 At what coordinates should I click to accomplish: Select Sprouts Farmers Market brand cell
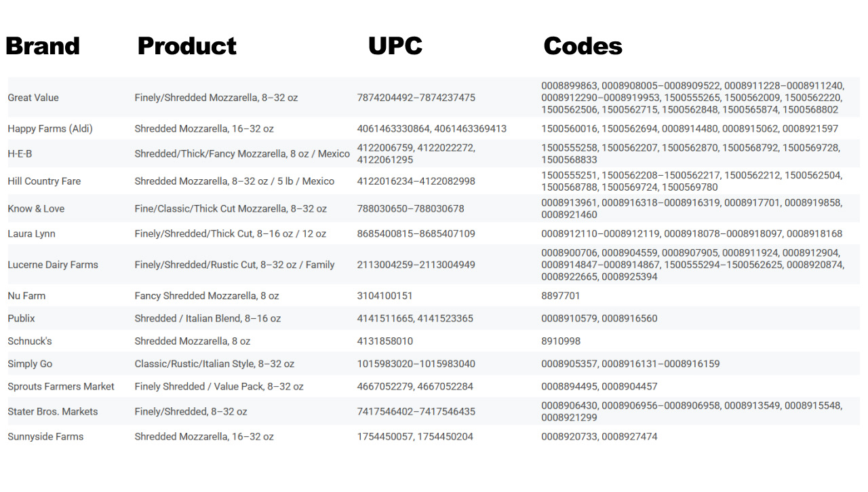pyautogui.click(x=61, y=387)
